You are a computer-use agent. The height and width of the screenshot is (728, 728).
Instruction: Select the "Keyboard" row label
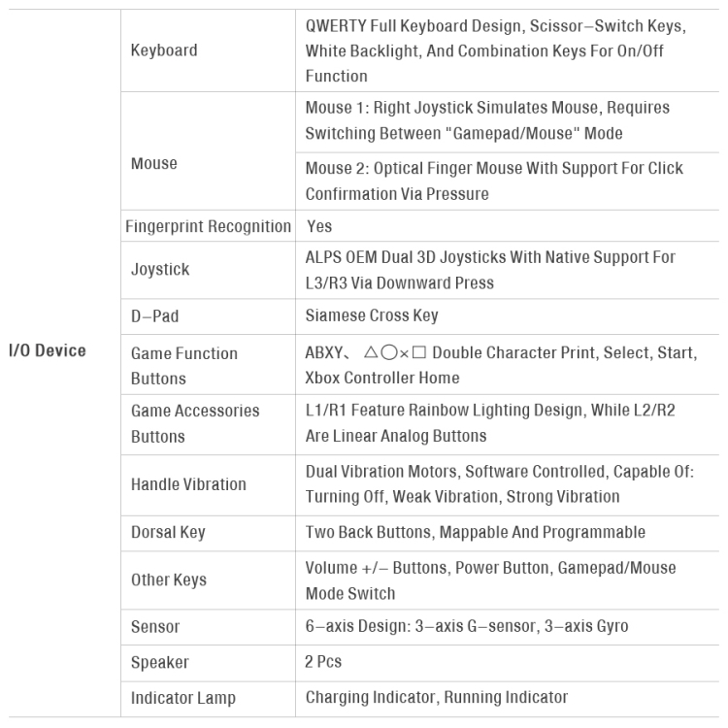[164, 50]
